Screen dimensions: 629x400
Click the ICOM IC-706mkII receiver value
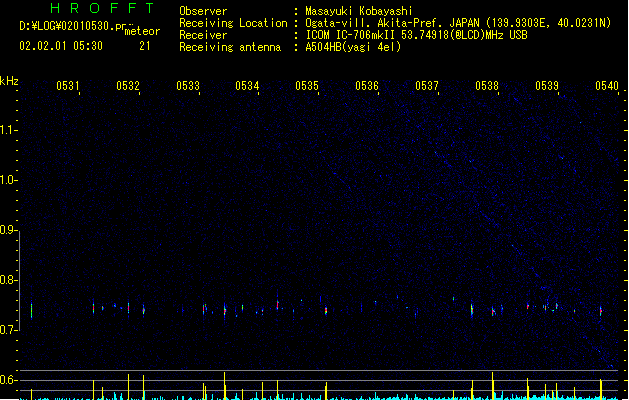tap(416, 35)
